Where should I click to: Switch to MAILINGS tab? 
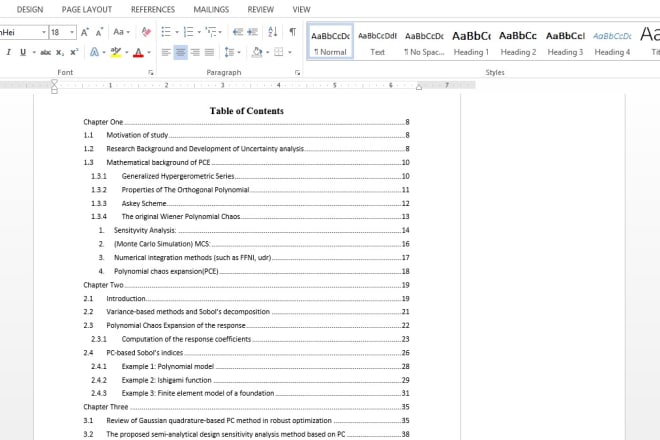pyautogui.click(x=211, y=9)
